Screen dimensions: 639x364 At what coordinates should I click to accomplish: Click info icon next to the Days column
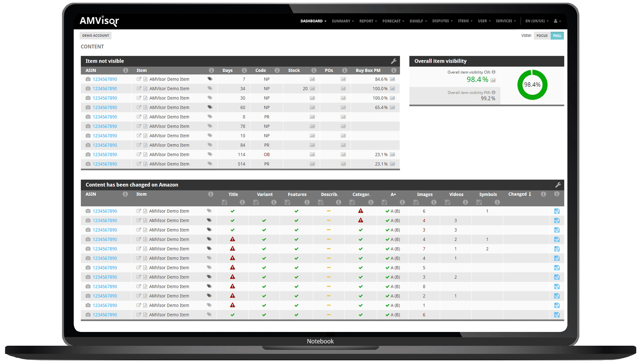(x=244, y=70)
